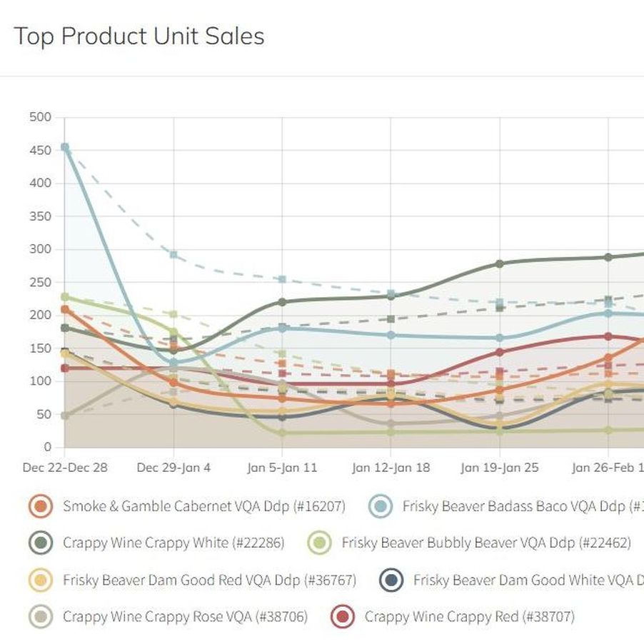The width and height of the screenshot is (644, 644).
Task: Click Crappy Wine Crappy Red legend label
Action: pos(469,616)
